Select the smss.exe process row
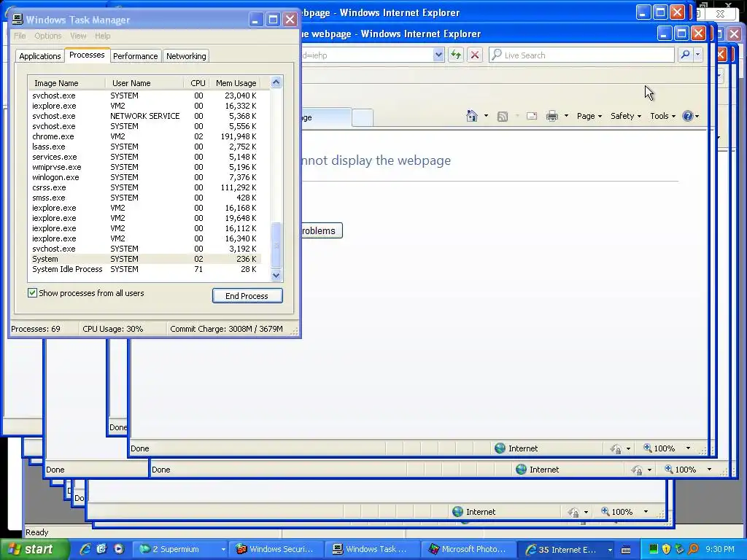Viewport: 747px width, 560px height. click(145, 198)
